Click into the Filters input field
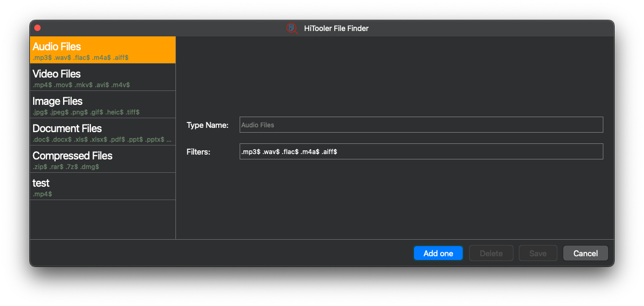Screen dimensions: 644x306 (x=421, y=151)
